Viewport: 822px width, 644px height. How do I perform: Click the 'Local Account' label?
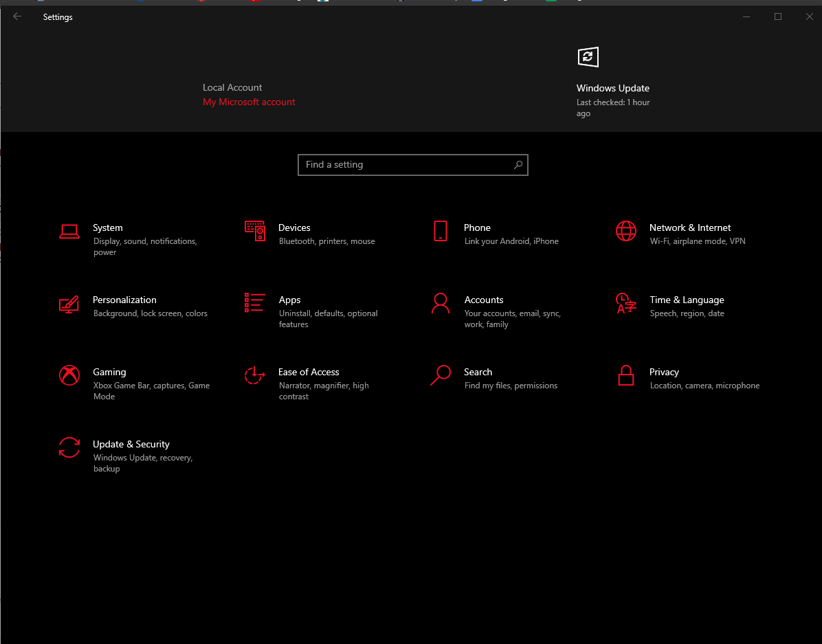pos(232,87)
